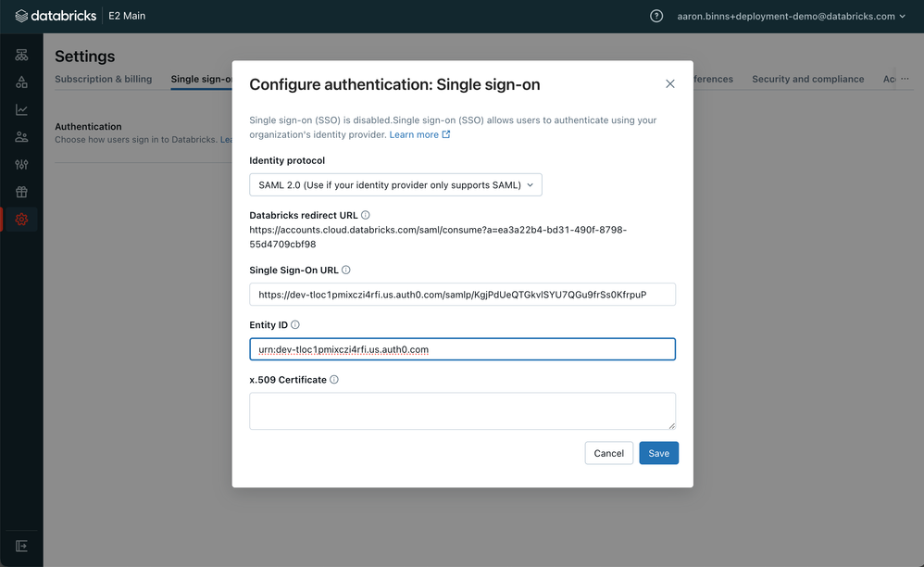Image resolution: width=924 pixels, height=567 pixels.
Task: Show more tabs via ellipsis
Action: point(905,79)
